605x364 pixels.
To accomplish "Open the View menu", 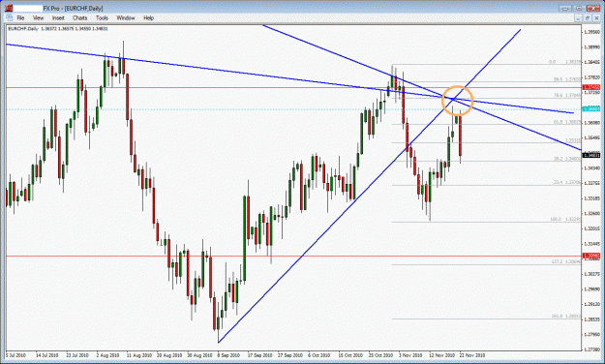I will [38, 17].
